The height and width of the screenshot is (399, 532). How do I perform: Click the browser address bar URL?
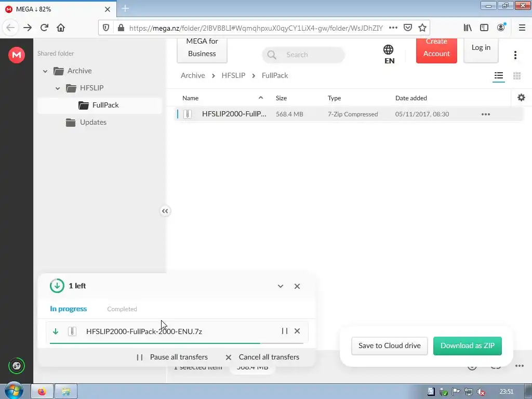256,28
